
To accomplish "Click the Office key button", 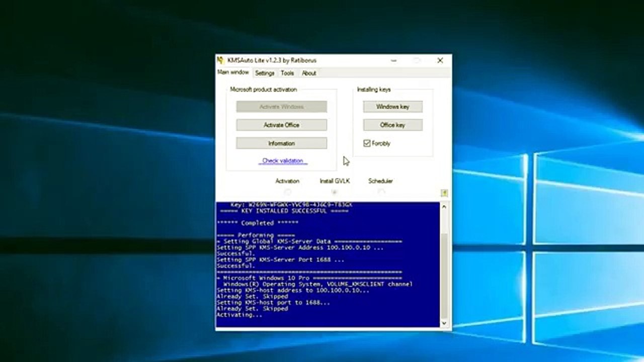I will point(393,125).
